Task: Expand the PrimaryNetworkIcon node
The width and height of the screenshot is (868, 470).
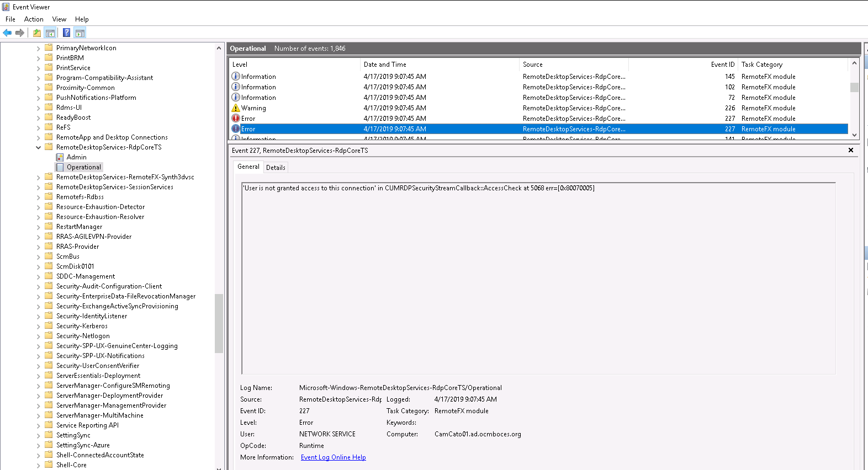Action: pyautogui.click(x=38, y=48)
